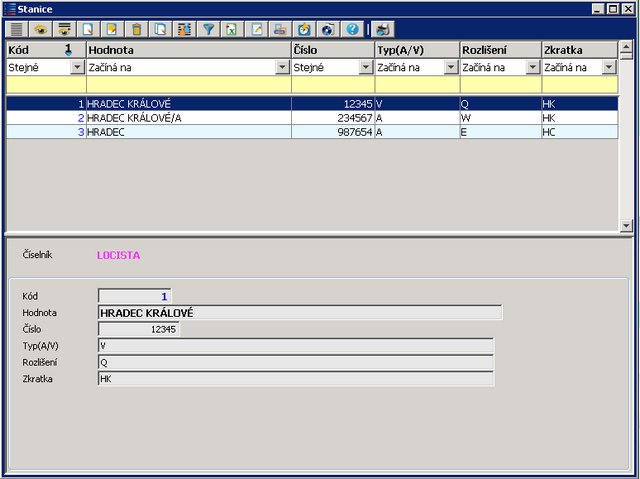Click the printer icon in toolbar
Screen dimensions: 640x479
[384, 29]
